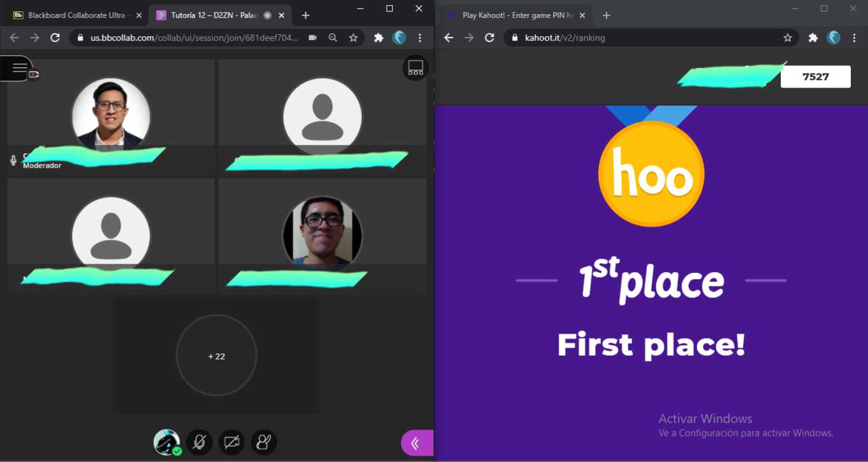Click the Moderador label
Image resolution: width=868 pixels, height=462 pixels.
click(x=42, y=165)
